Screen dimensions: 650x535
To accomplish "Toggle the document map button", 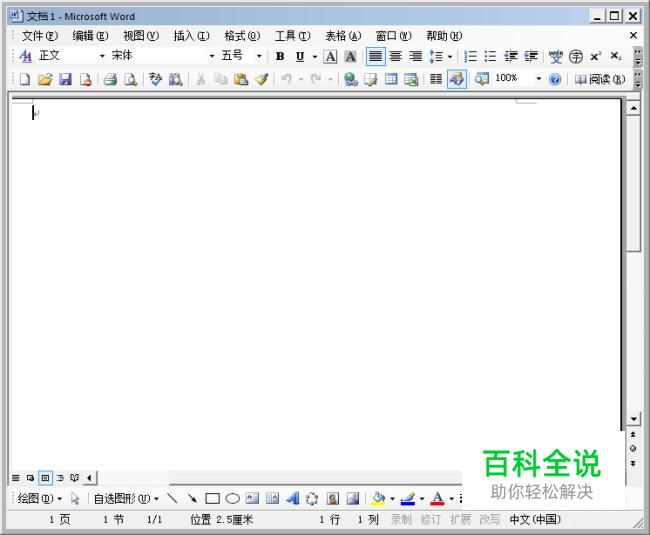I will 482,79.
